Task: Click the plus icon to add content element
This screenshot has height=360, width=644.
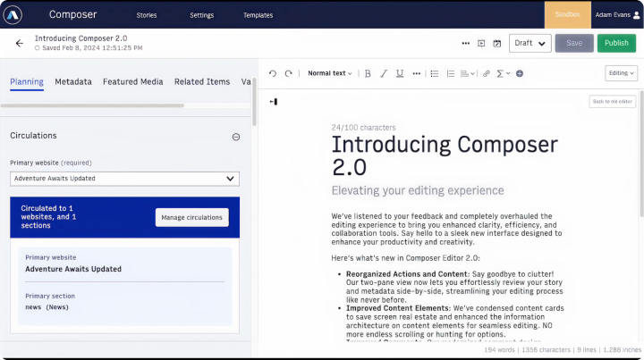Action: [x=520, y=73]
